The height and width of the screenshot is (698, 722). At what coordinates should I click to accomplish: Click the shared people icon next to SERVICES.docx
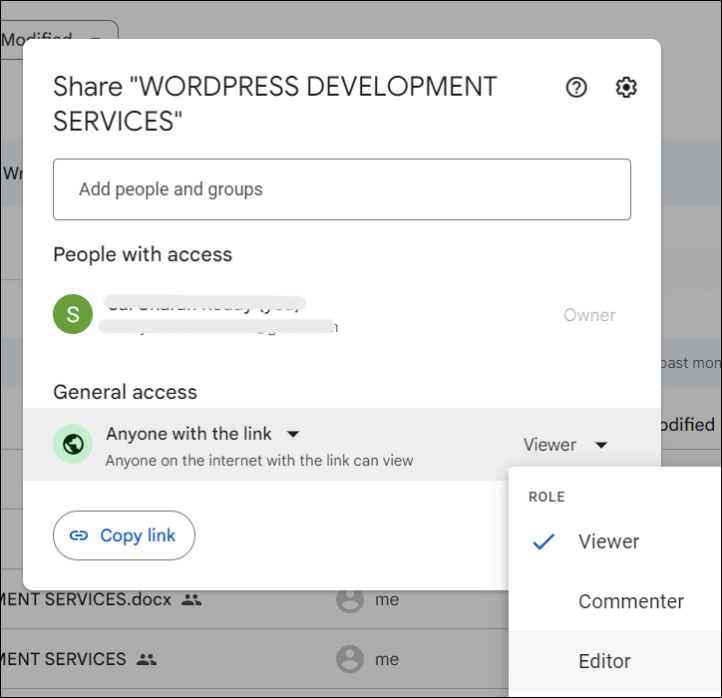click(192, 599)
